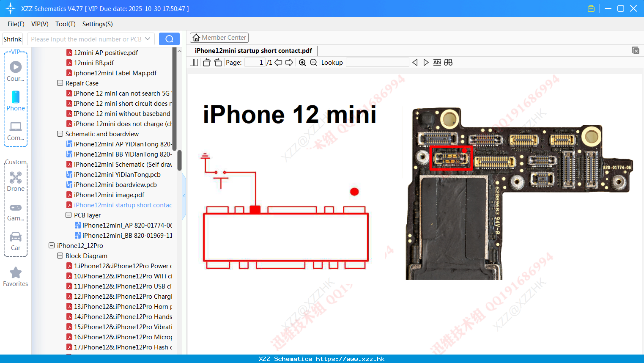Collapse Schematic and boardview folder
This screenshot has height=363, width=644.
tap(60, 134)
